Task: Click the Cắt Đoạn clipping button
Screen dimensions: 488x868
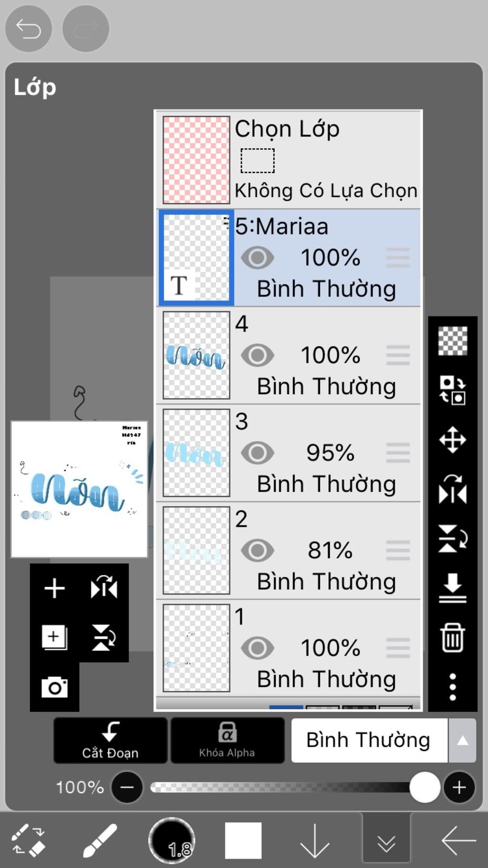Action: click(111, 740)
